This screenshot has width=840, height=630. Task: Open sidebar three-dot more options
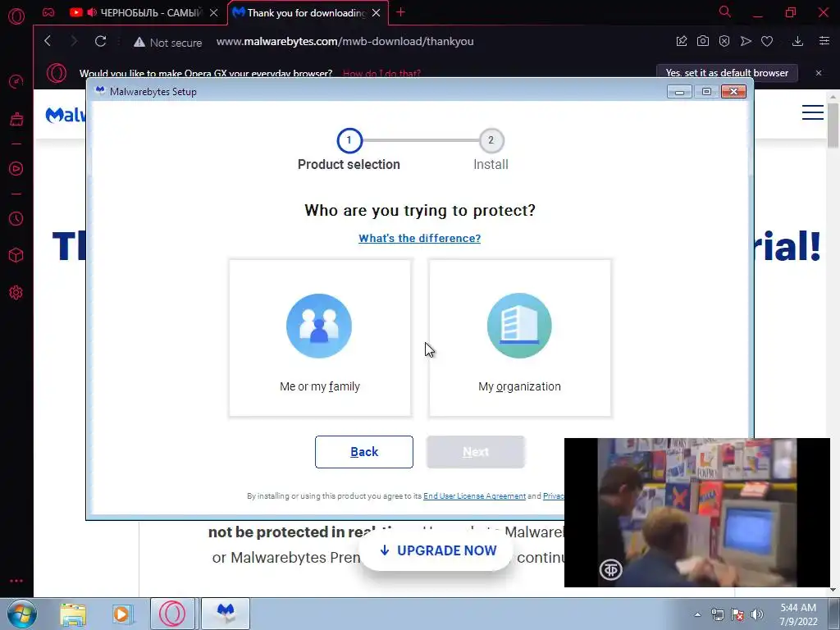(x=16, y=581)
